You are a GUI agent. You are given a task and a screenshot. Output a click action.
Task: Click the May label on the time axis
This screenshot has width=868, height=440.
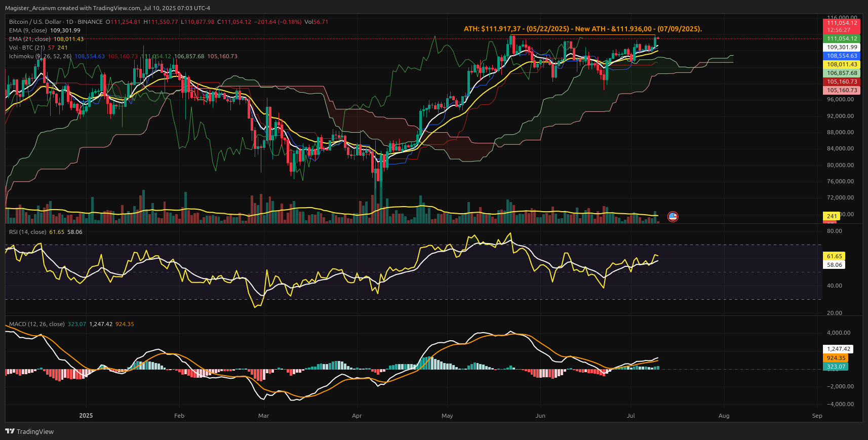[x=447, y=416]
